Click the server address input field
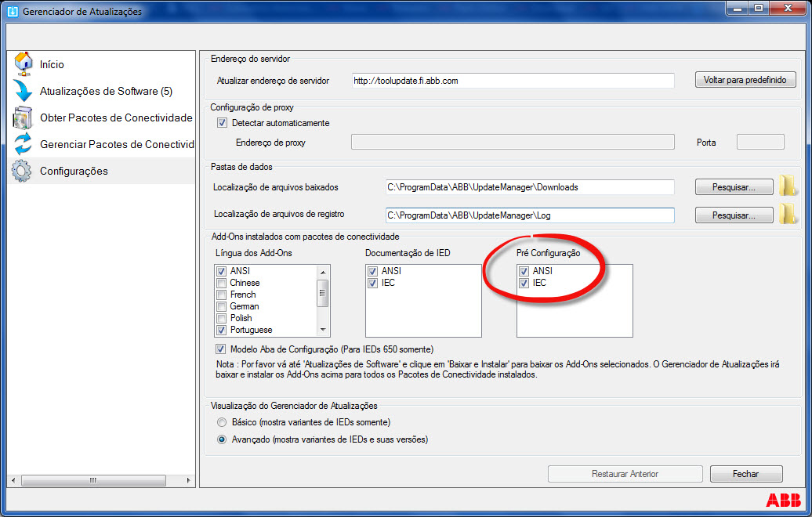This screenshot has width=812, height=517. click(513, 81)
